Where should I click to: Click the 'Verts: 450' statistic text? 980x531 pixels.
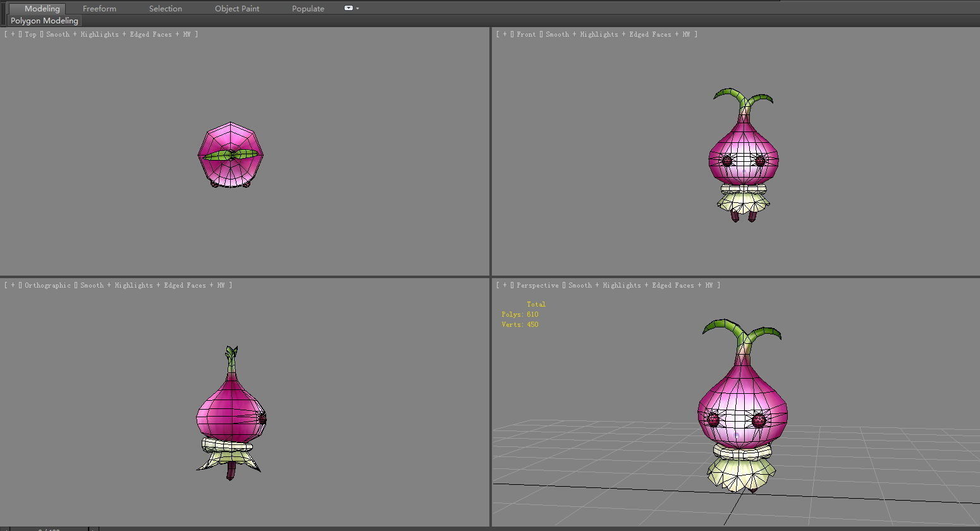click(520, 324)
